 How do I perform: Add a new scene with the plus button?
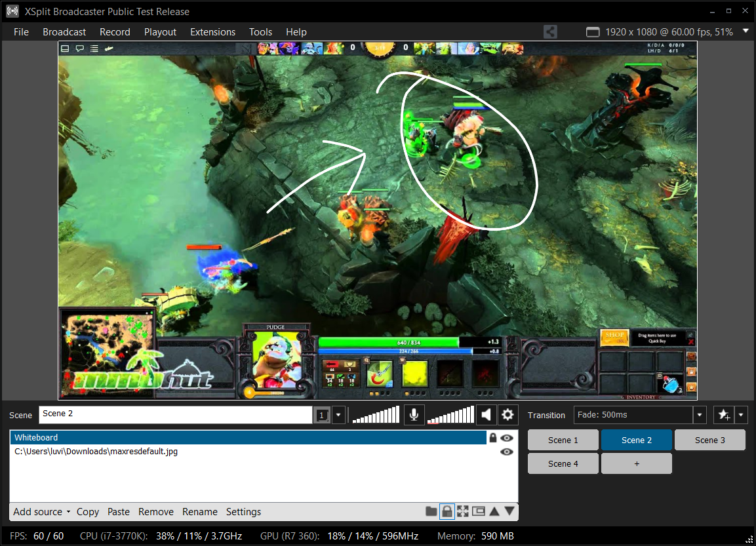(x=637, y=463)
